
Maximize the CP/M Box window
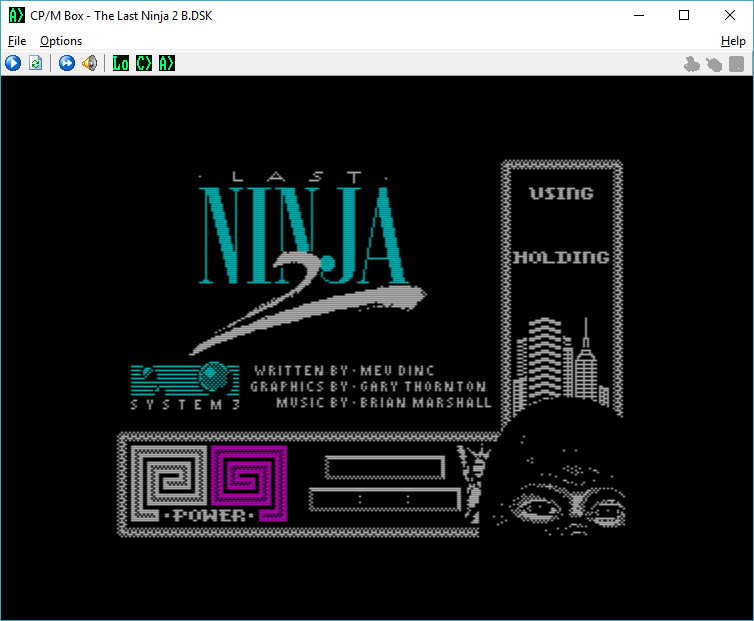(x=684, y=15)
